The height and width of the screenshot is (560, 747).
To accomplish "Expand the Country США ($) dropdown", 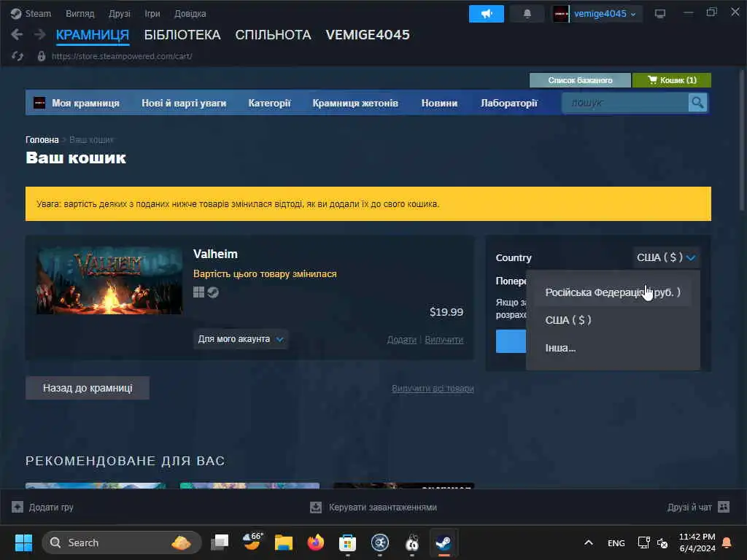I will click(x=666, y=257).
